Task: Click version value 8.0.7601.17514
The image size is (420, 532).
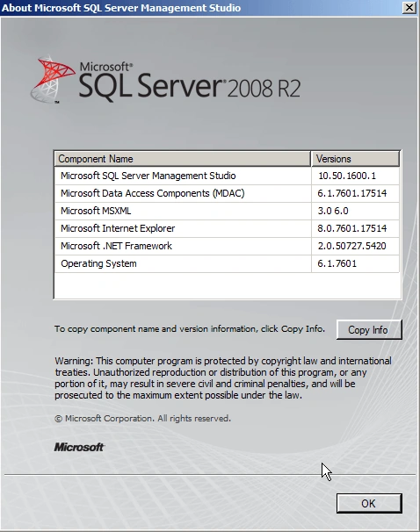Action: tap(352, 228)
